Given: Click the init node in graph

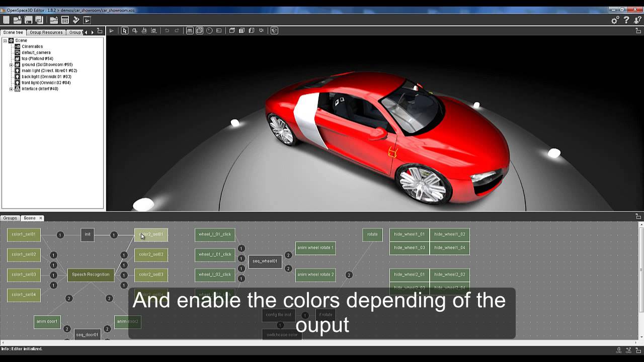Looking at the screenshot, I should click(x=88, y=234).
